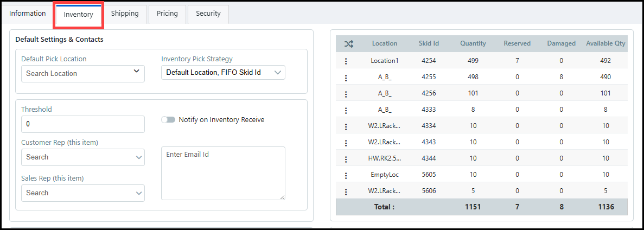Image resolution: width=644 pixels, height=230 pixels.
Task: Open Sales Rep search dropdown
Action: coord(83,193)
